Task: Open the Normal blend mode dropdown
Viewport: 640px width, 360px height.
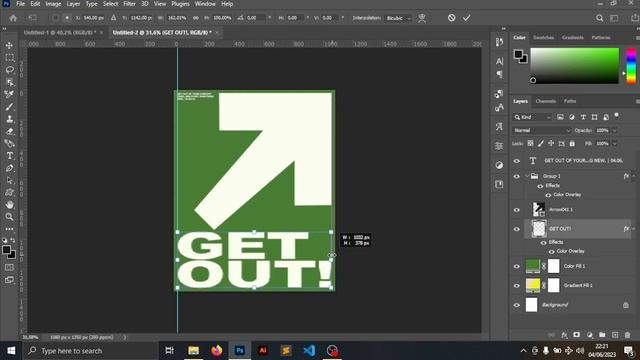Action: click(x=541, y=131)
